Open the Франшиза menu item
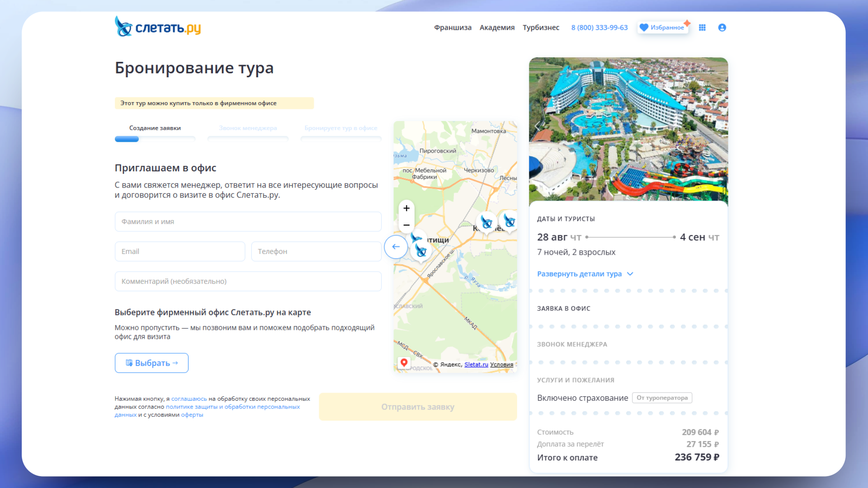The width and height of the screenshot is (868, 488). (453, 28)
